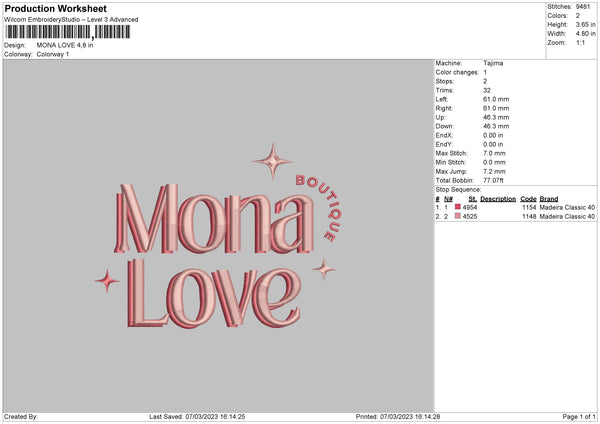Click 'Madeira Classic 40' in stop row 2
Image resolution: width=600 pixels, height=424 pixels.
tap(567, 217)
